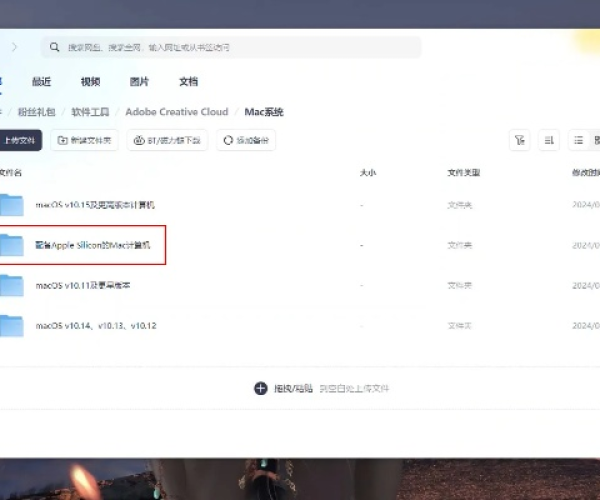This screenshot has width=600, height=500.
Task: Switch to the 文档 tab
Action: [x=189, y=81]
